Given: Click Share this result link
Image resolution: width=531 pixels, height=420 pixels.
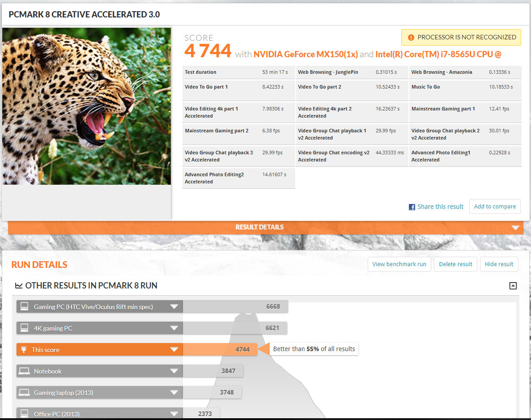Looking at the screenshot, I should [440, 207].
